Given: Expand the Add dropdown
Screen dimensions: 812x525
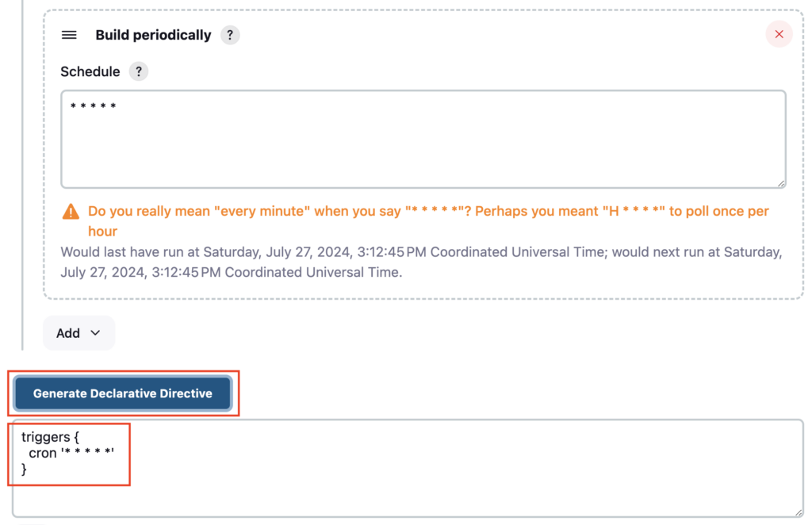Looking at the screenshot, I should (79, 333).
